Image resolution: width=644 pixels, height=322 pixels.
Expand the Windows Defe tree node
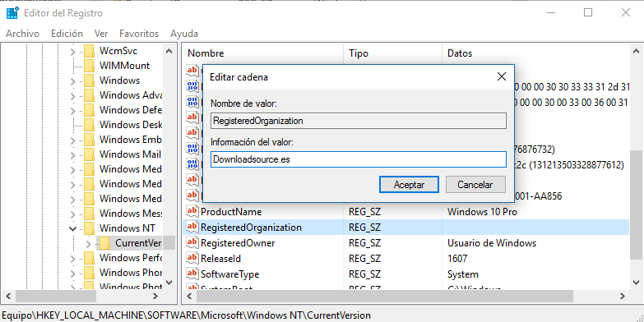pos(72,111)
